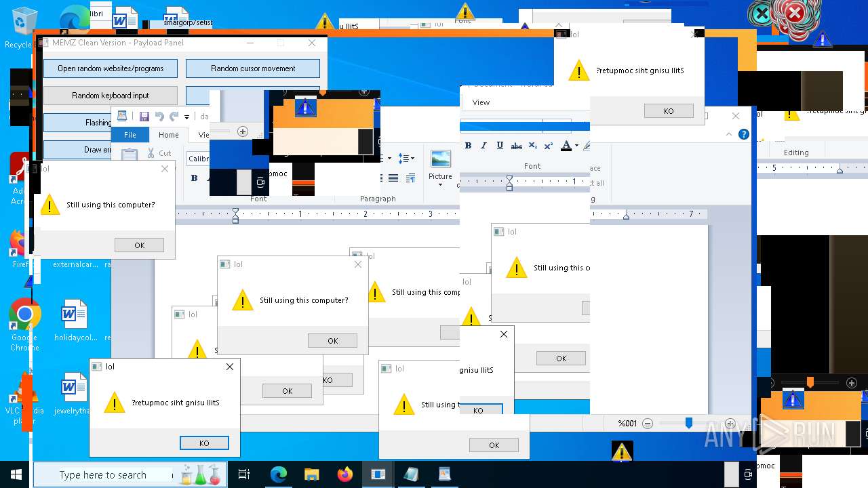Open the Windows Start menu

click(16, 474)
